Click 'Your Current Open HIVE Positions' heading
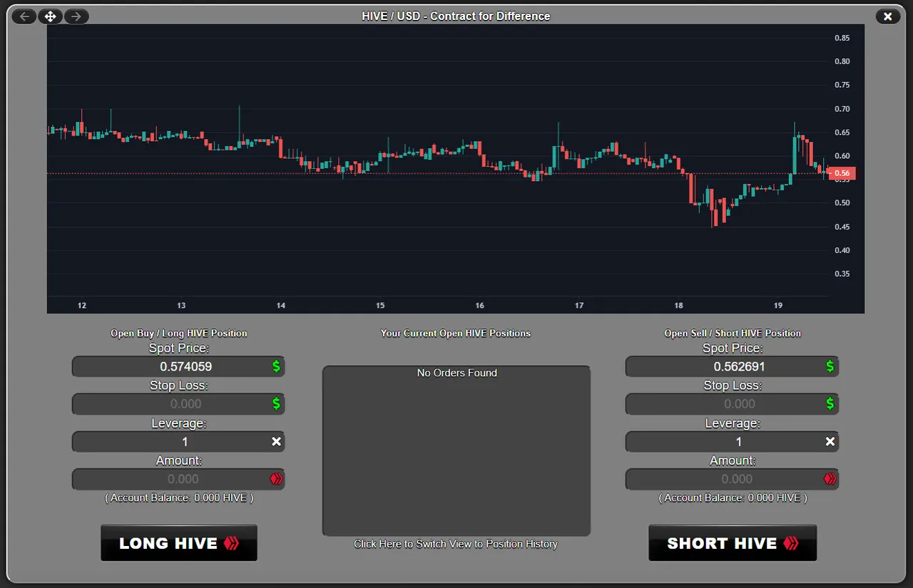This screenshot has width=913, height=588. pos(456,333)
